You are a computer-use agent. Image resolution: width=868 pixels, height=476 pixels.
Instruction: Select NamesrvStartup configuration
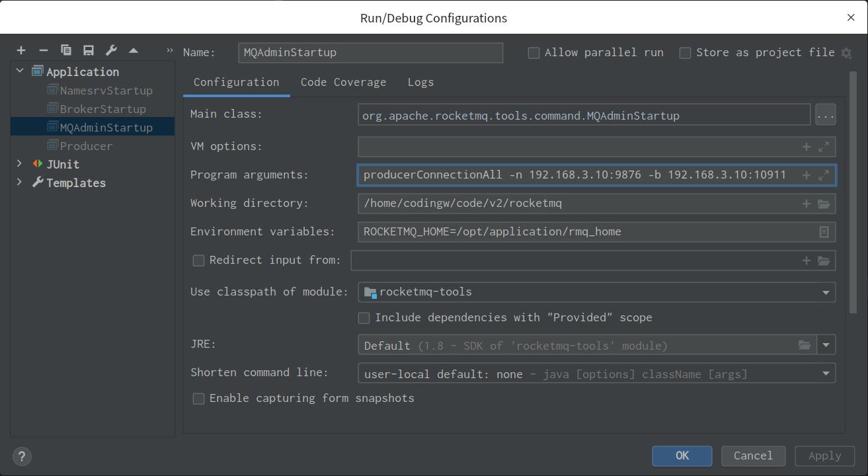tap(106, 91)
